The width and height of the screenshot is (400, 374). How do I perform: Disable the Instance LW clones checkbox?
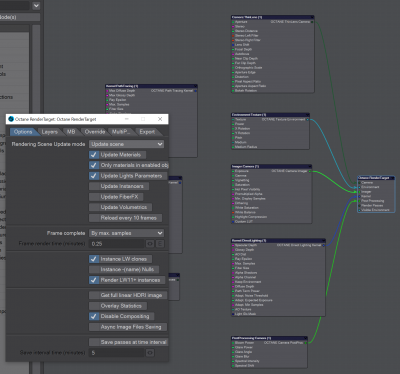pos(94,259)
